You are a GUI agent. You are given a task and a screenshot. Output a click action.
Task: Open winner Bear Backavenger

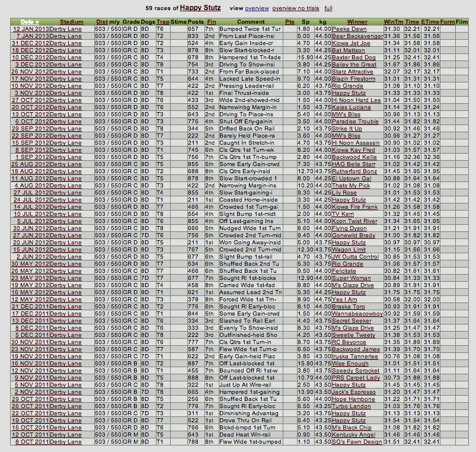click(x=357, y=36)
